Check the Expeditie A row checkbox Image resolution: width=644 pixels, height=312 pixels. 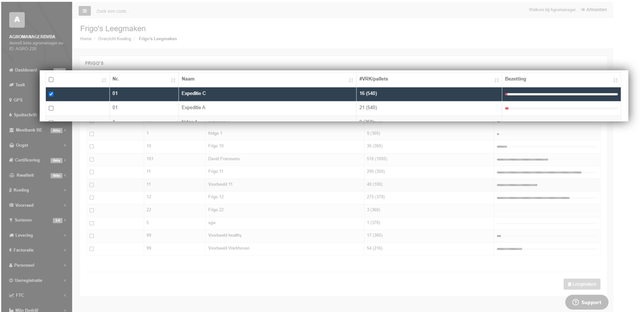click(x=51, y=108)
